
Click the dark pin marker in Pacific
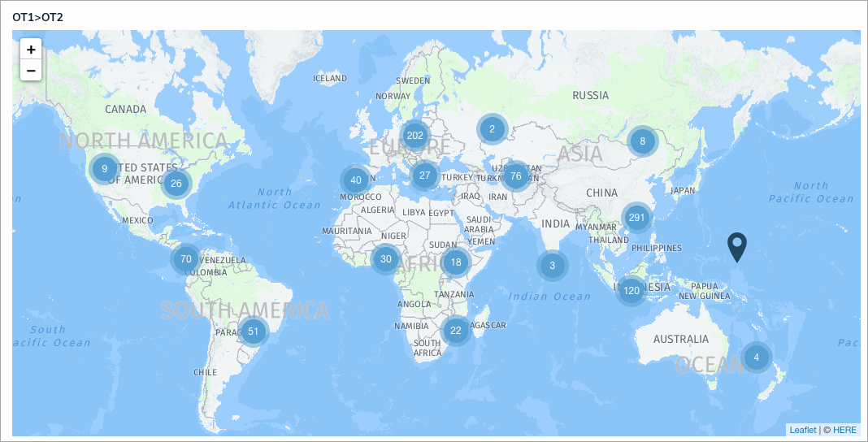point(737,247)
